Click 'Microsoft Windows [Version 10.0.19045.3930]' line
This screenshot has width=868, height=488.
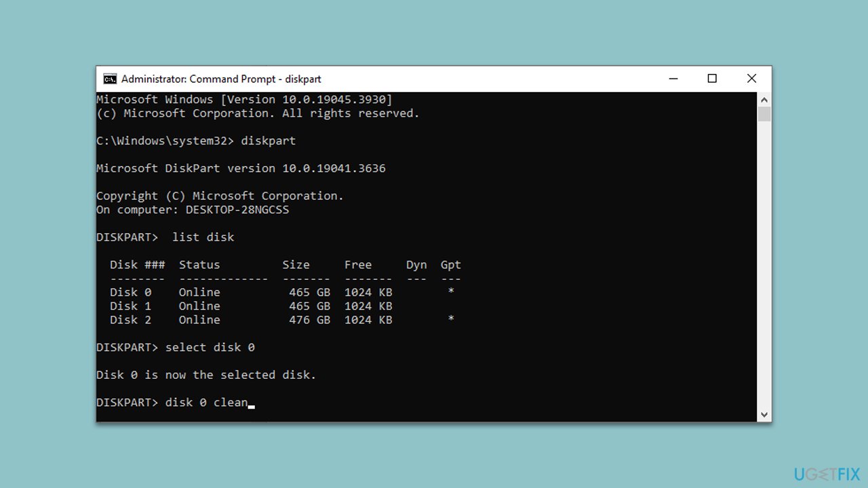coord(244,100)
